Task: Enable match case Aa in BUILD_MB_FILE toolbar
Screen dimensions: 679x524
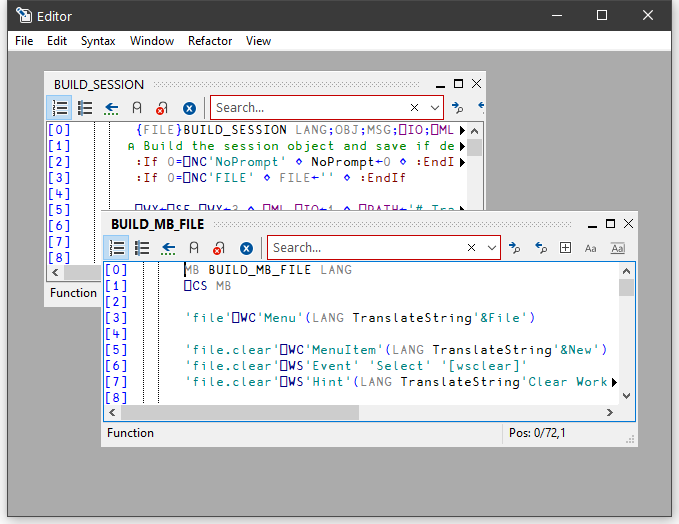Action: click(x=591, y=248)
